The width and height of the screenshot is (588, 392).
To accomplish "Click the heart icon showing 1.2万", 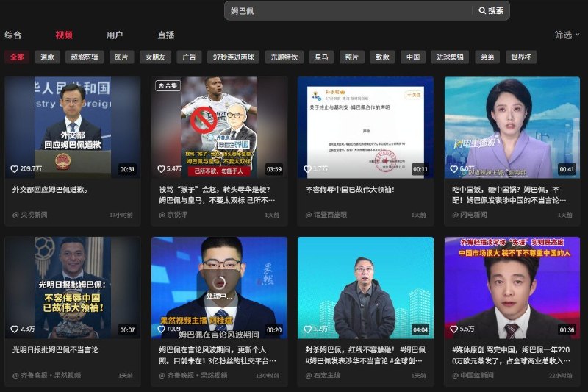I will click(307, 329).
